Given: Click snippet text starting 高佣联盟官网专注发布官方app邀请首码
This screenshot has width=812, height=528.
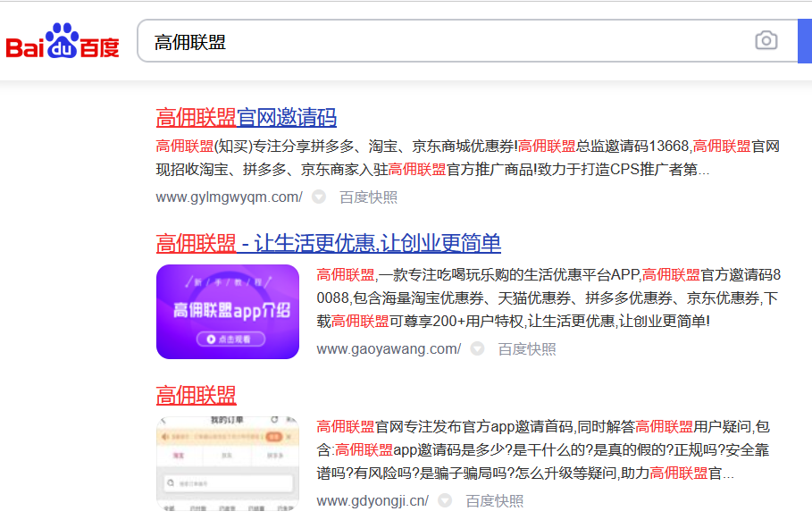Looking at the screenshot, I should coord(543,449).
